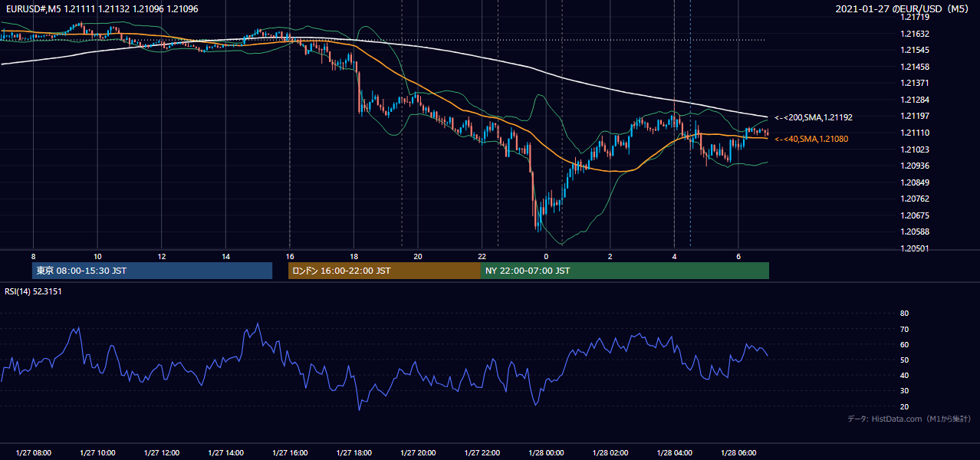Click the 1.21458 price axis label
980x460 pixels.
(x=915, y=67)
